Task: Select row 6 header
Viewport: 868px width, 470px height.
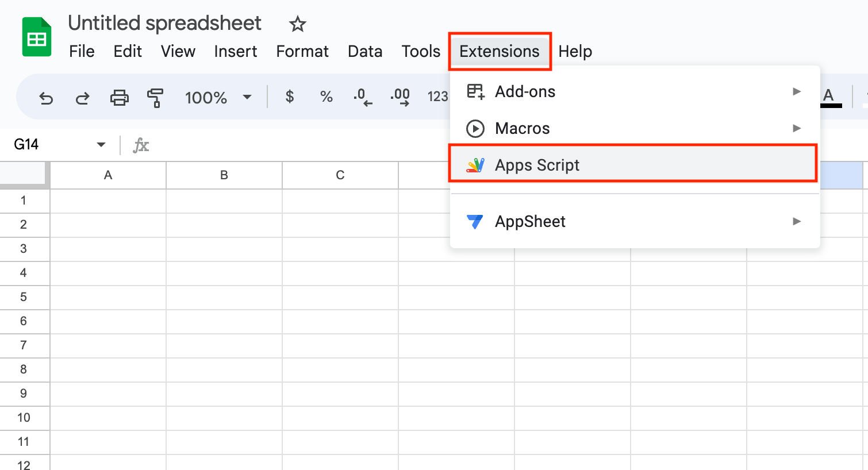Action: pos(25,322)
